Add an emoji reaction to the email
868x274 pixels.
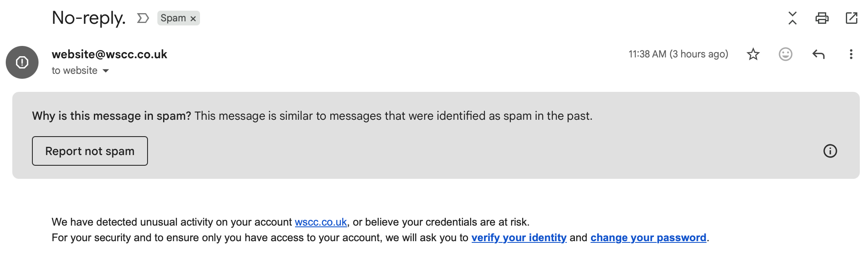click(785, 54)
